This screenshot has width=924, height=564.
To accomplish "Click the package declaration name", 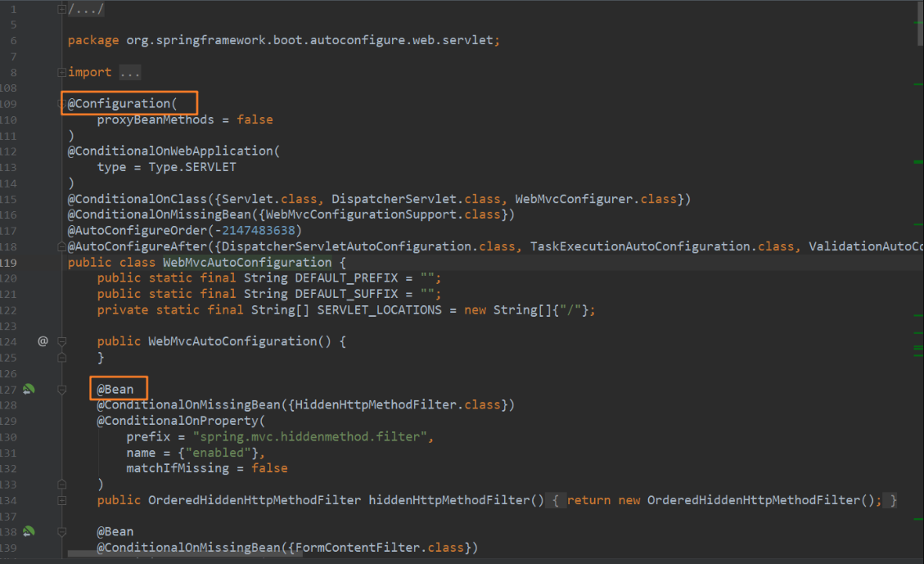I will 309,40.
